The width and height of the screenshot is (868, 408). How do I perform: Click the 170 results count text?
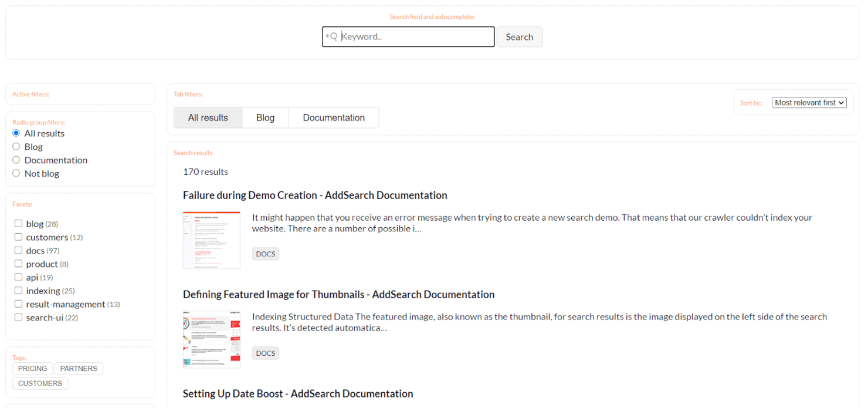pyautogui.click(x=205, y=172)
